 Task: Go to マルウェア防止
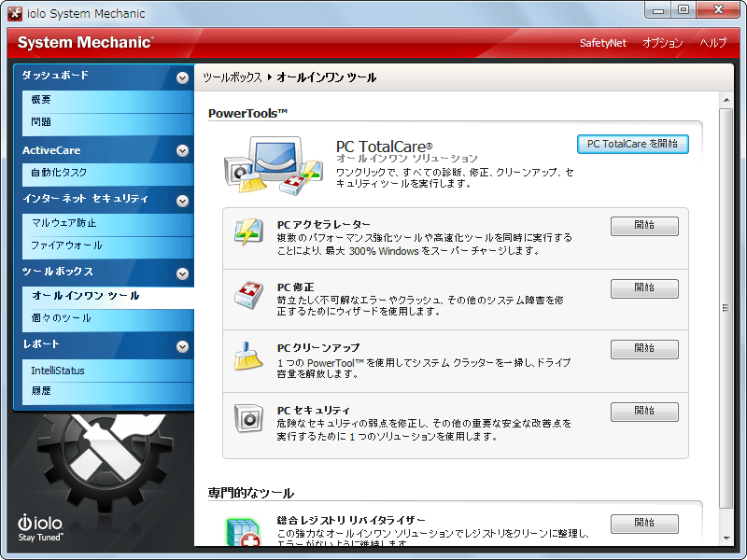107,223
